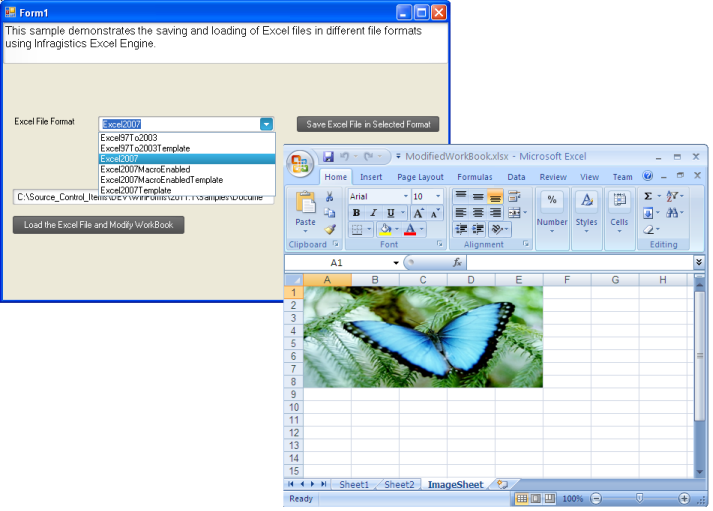Click the Insert Function fx icon

point(457,262)
